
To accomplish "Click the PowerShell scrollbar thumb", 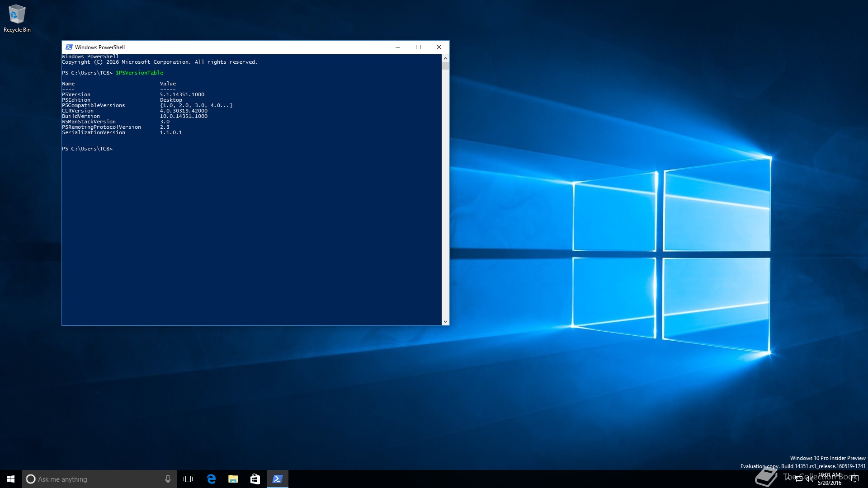I will point(445,66).
